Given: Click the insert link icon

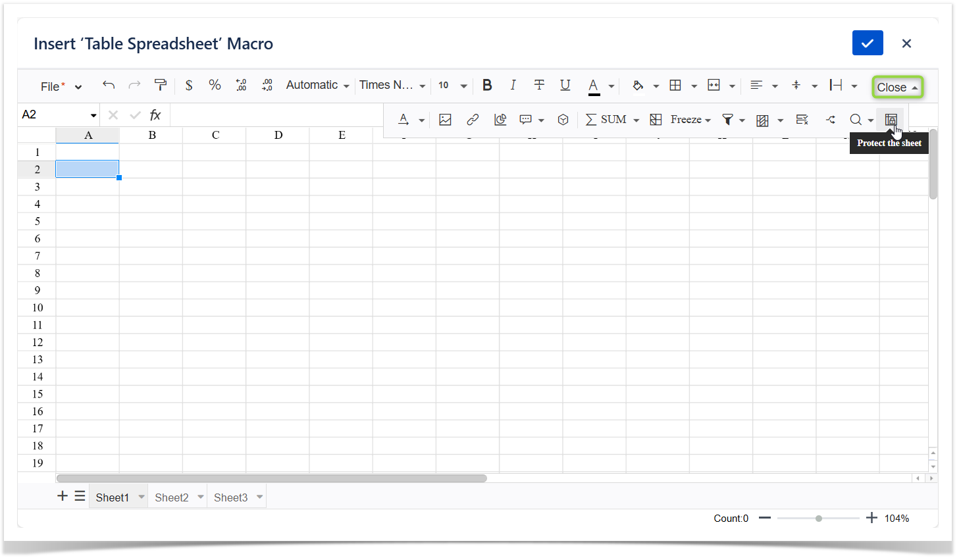Looking at the screenshot, I should pyautogui.click(x=473, y=120).
